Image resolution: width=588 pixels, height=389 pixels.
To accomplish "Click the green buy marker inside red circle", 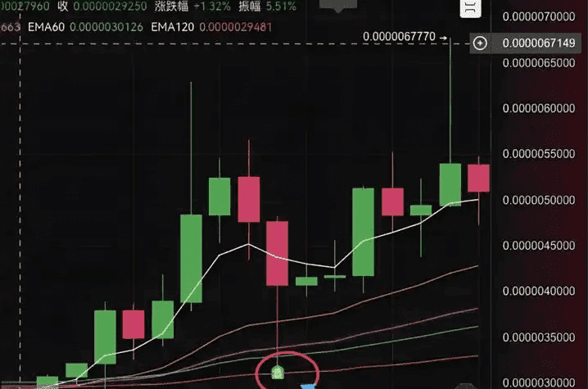I will [x=278, y=372].
